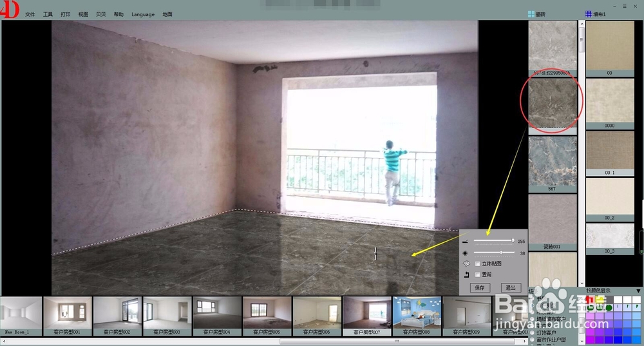Screen dimensions: 644x346
Task: Open room thumbnail 客户房型005
Action: (x=267, y=316)
